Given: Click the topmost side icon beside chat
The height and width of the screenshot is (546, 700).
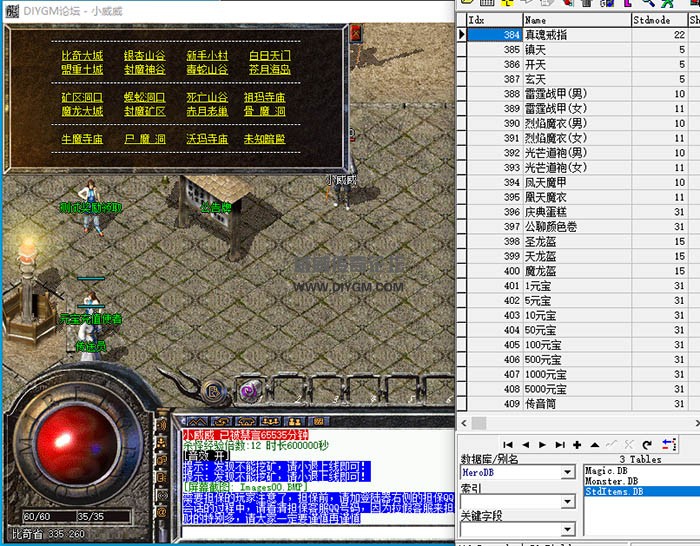Looking at the screenshot, I should [162, 425].
